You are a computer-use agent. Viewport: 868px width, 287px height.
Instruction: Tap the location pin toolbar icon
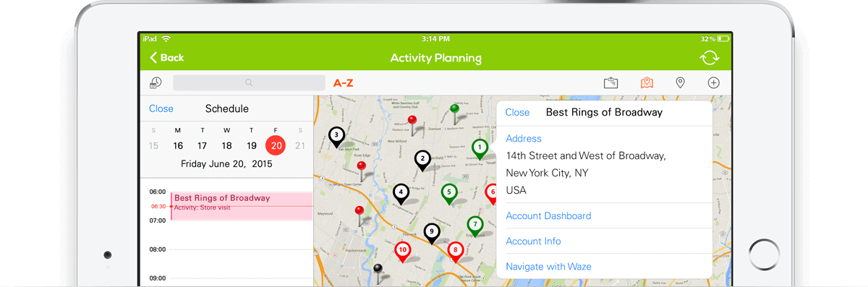(x=680, y=83)
